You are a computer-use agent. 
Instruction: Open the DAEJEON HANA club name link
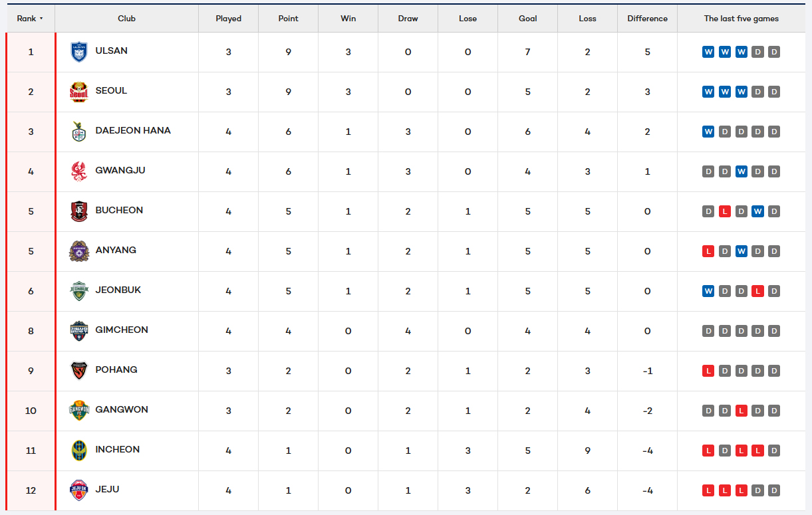[x=133, y=131]
